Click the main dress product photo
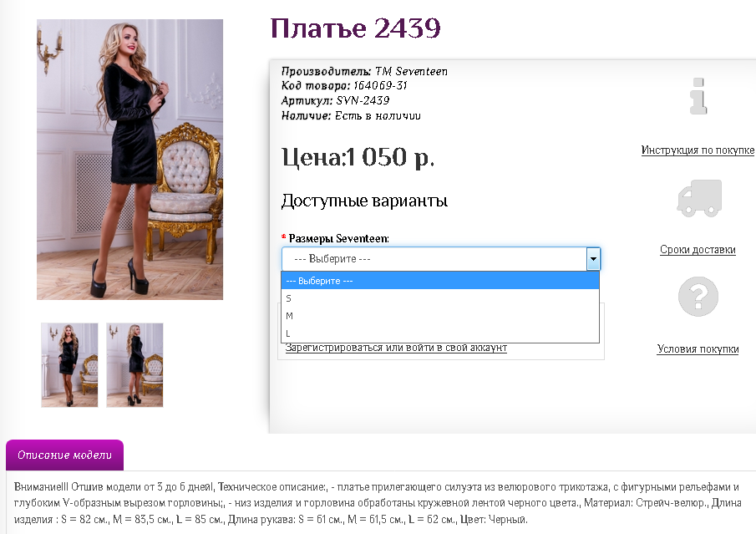 click(x=129, y=160)
